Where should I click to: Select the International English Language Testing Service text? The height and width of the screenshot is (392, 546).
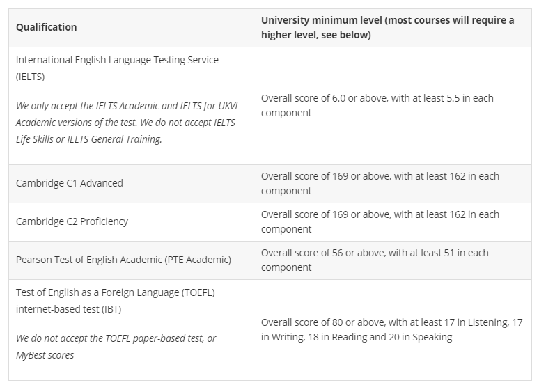coord(117,60)
